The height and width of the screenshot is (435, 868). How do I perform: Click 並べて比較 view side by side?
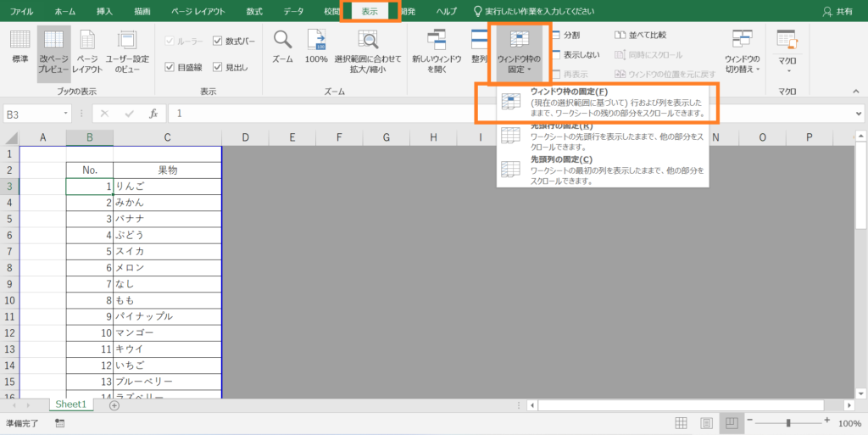(x=641, y=35)
